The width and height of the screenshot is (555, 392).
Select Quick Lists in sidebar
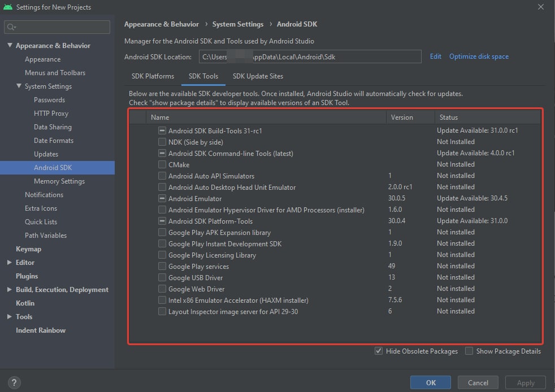41,222
